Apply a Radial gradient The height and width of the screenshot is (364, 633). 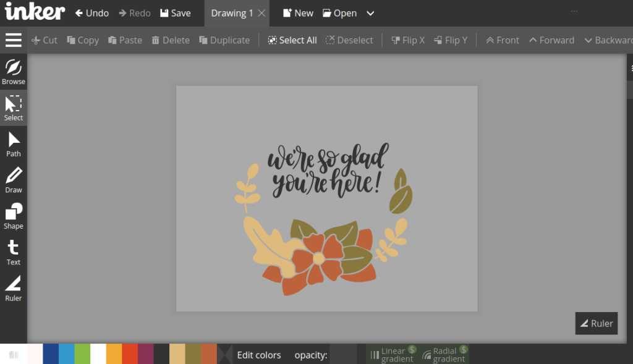(444, 353)
